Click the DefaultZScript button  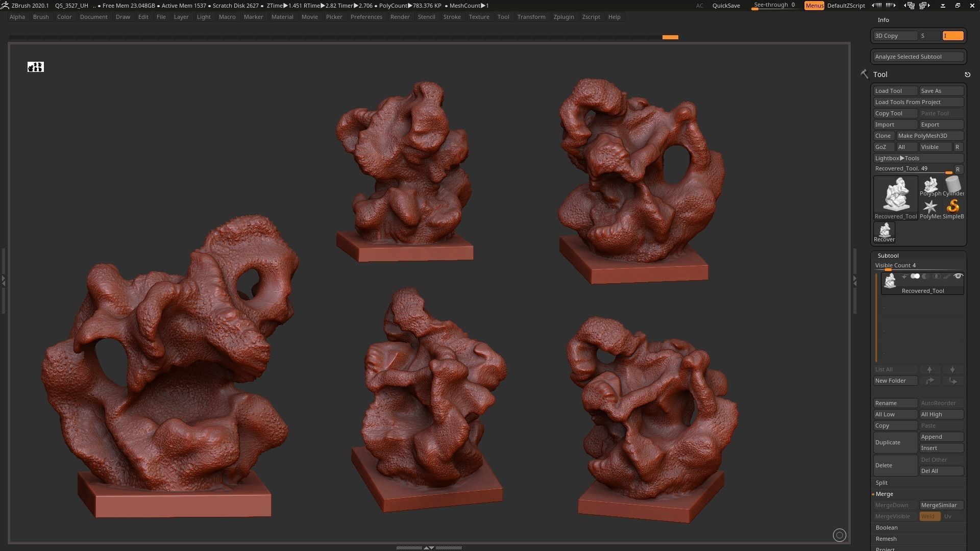(x=846, y=6)
